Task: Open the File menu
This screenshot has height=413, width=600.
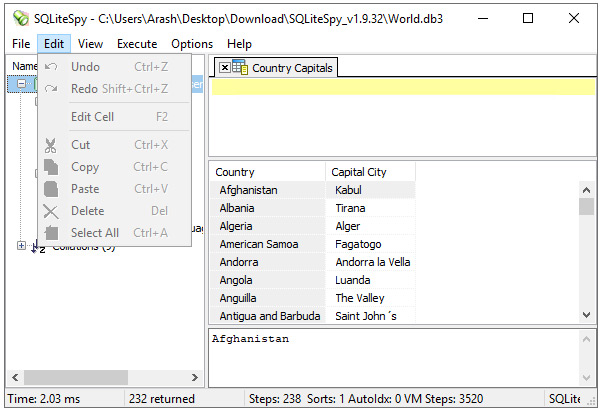Action: tap(21, 44)
